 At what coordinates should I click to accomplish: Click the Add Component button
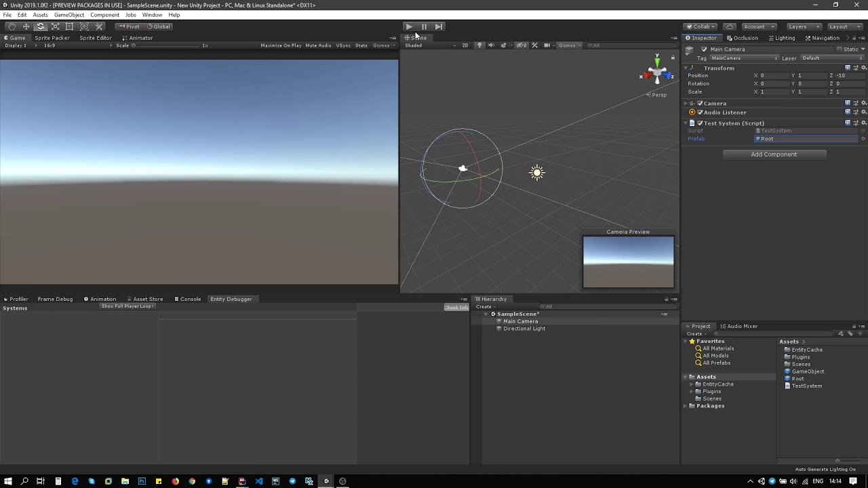[774, 155]
